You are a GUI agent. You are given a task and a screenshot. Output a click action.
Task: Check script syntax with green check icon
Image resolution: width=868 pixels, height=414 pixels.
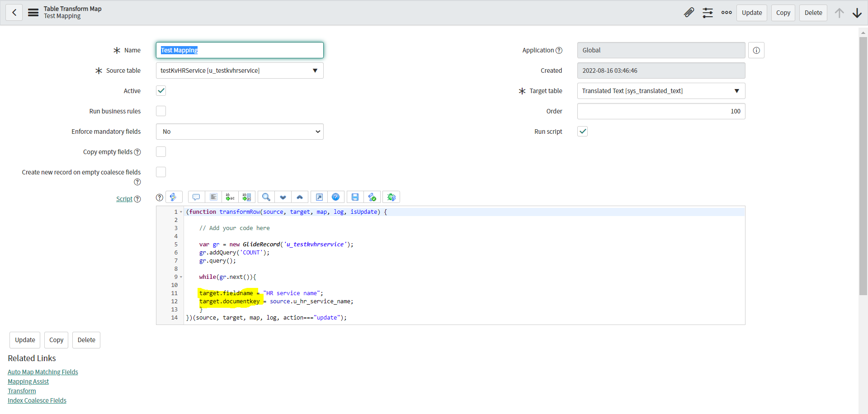[372, 197]
